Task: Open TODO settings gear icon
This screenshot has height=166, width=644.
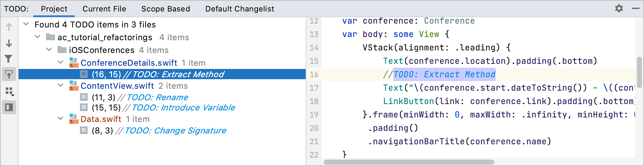Action: 619,8
